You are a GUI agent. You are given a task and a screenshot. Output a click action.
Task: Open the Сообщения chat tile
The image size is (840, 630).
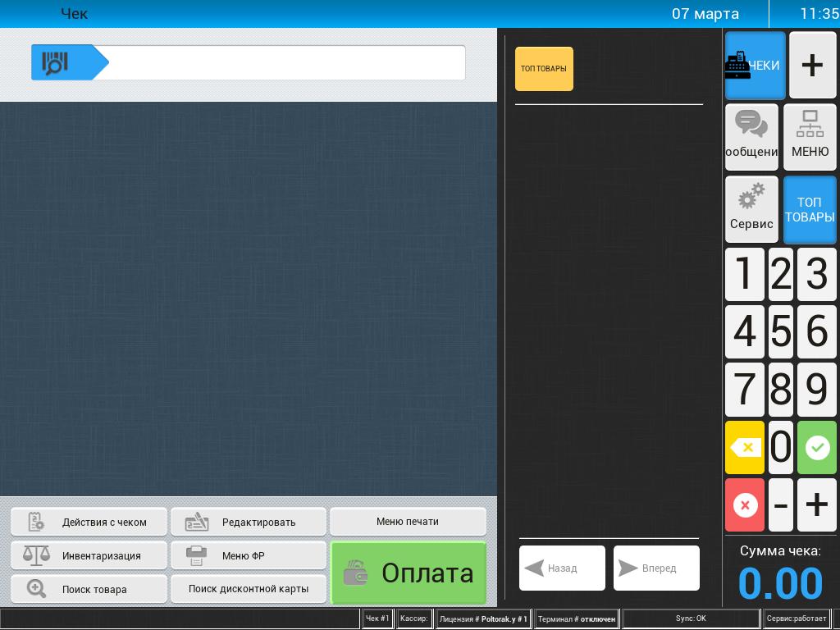coord(751,137)
